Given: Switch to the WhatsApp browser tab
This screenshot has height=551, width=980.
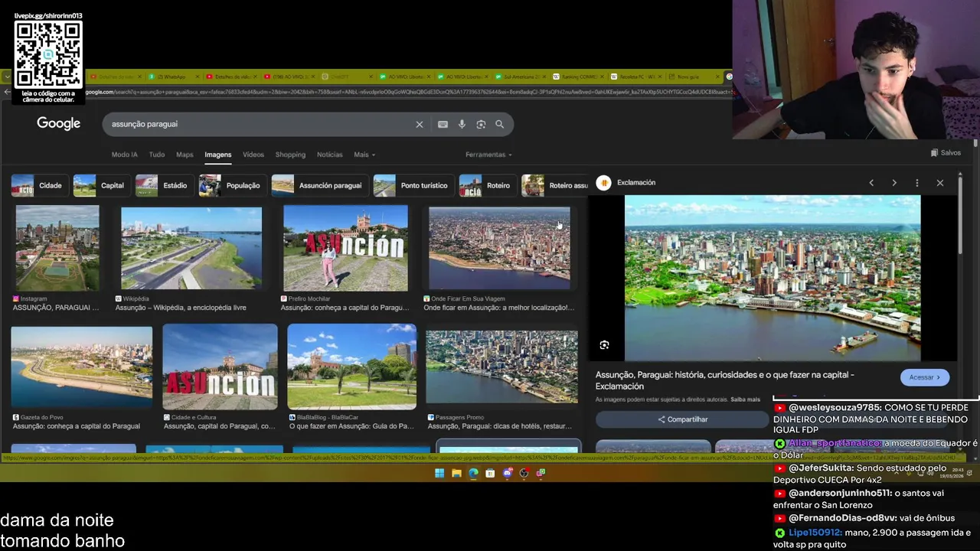Looking at the screenshot, I should pos(173,77).
